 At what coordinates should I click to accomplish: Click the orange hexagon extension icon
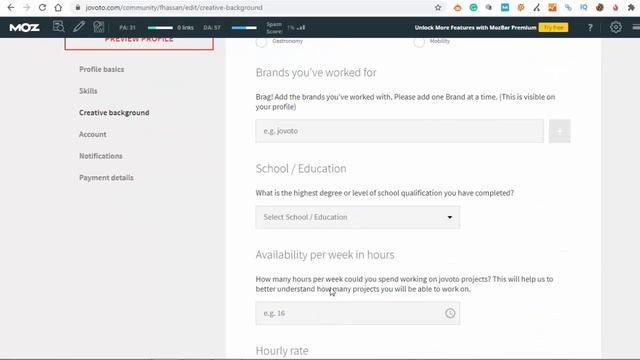point(521,7)
